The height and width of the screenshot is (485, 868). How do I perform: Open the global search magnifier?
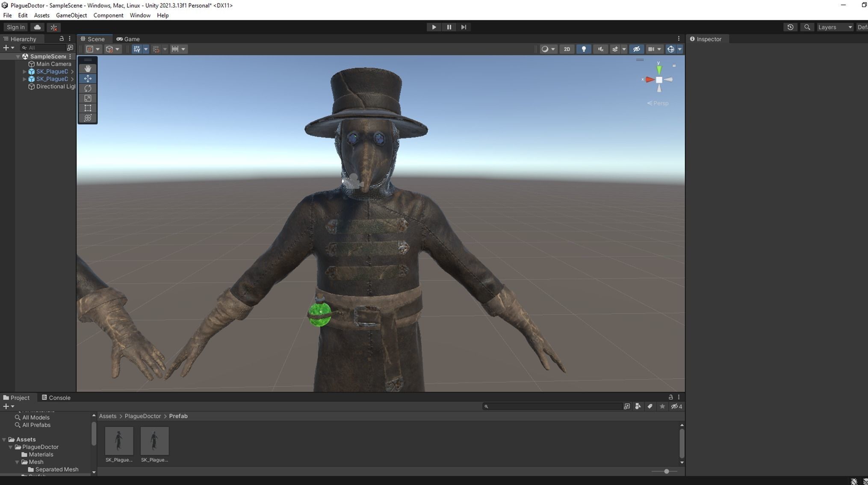807,27
